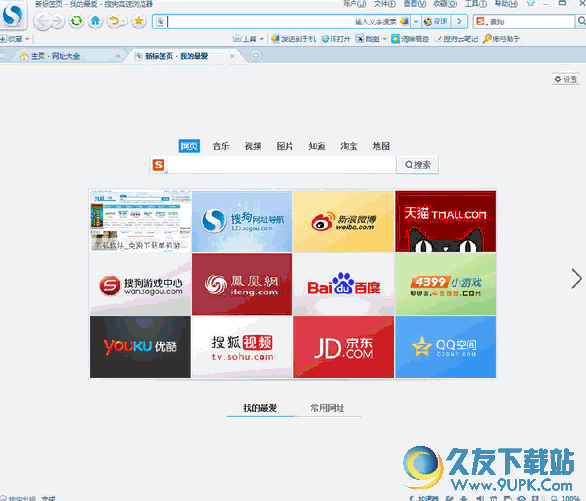The image size is (586, 501).
Task: Open 新浪微博 weibo.com tile
Action: click(343, 221)
